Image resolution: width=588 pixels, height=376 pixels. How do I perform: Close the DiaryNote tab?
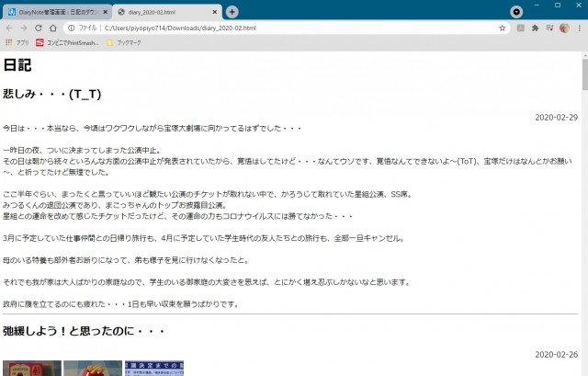point(106,12)
